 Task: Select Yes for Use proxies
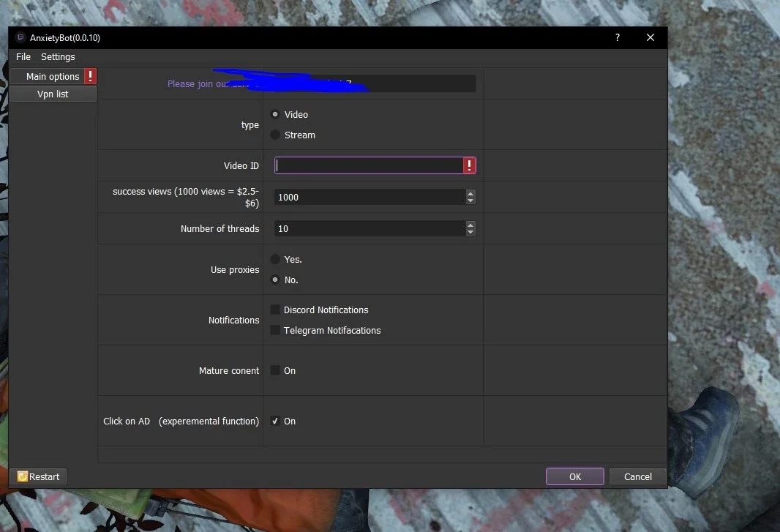275,259
